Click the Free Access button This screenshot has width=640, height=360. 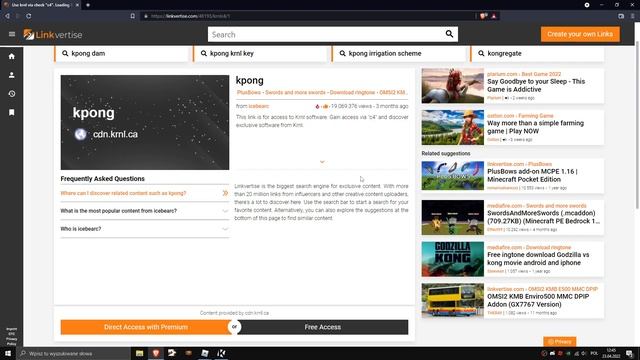click(x=322, y=327)
